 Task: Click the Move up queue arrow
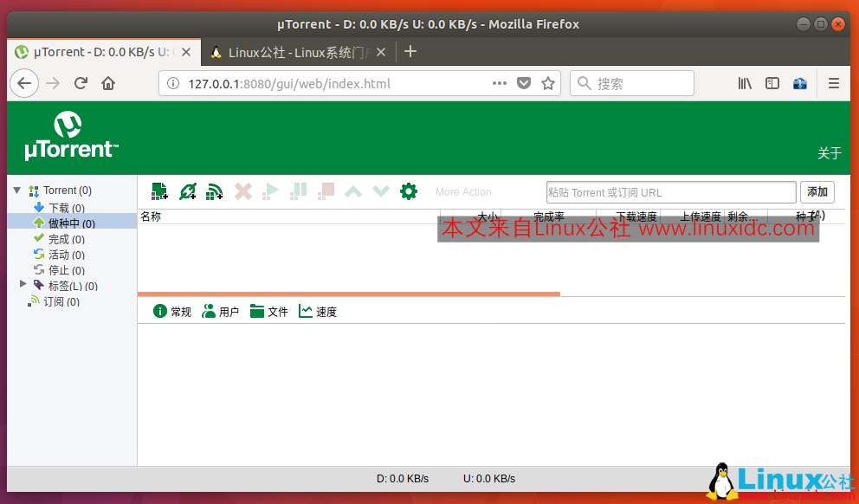[353, 191]
